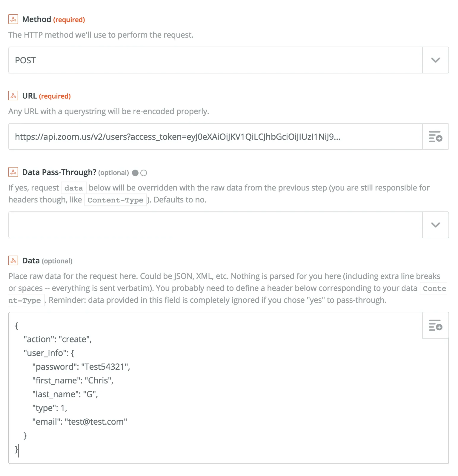Open insert-field icon in Data textarea

(x=435, y=325)
